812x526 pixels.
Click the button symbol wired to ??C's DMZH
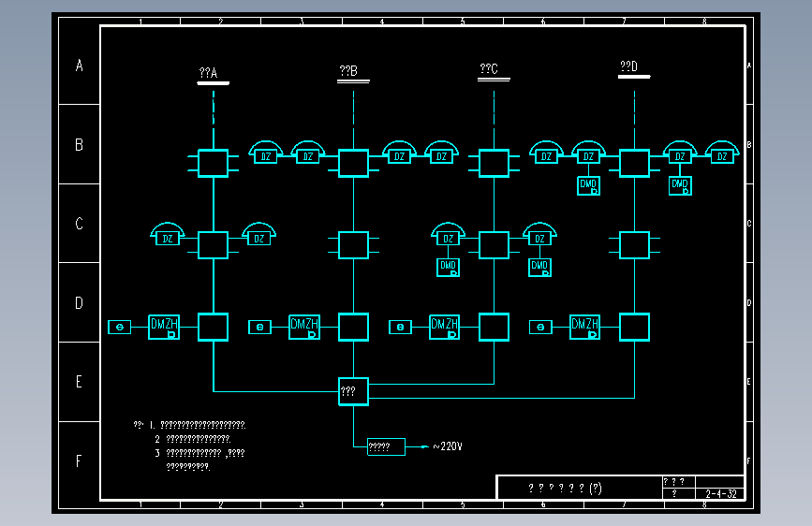click(400, 328)
